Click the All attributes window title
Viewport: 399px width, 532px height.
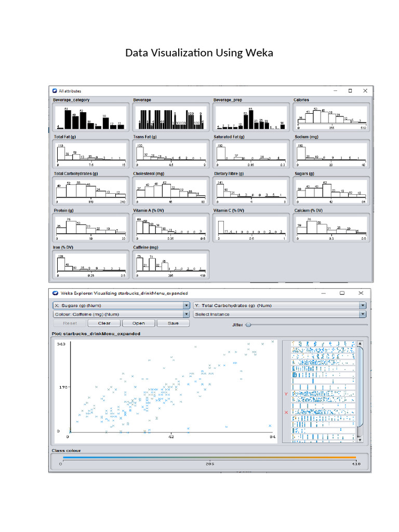tap(70, 91)
